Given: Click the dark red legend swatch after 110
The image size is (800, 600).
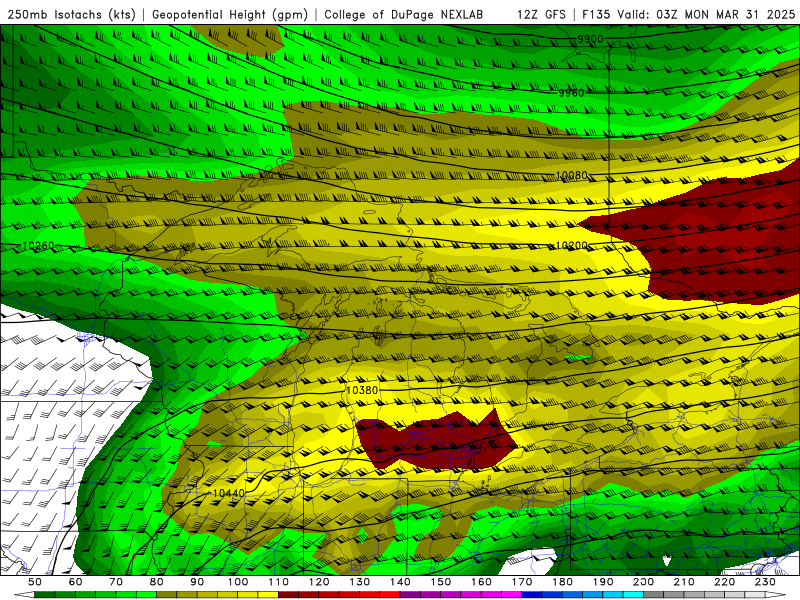Looking at the screenshot, I should 289,595.
